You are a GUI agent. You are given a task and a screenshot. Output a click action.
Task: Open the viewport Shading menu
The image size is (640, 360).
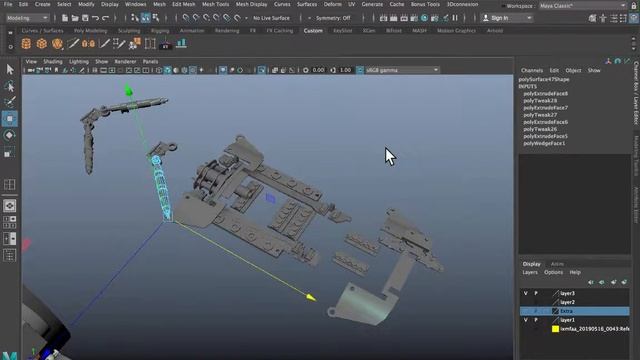point(53,62)
